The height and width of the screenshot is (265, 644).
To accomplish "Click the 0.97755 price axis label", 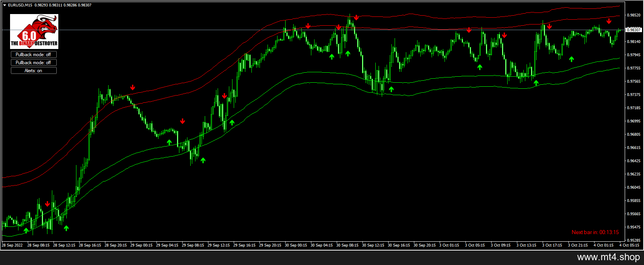I will click(634, 68).
